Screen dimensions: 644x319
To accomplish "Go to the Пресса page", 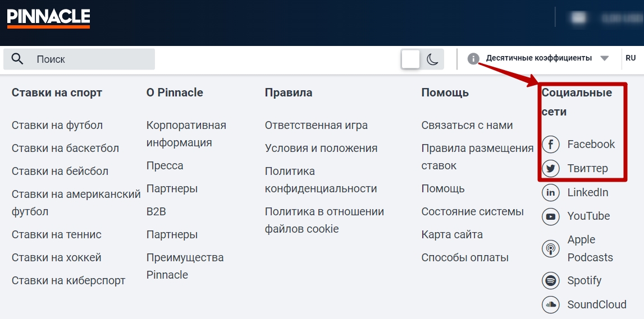I will (165, 166).
